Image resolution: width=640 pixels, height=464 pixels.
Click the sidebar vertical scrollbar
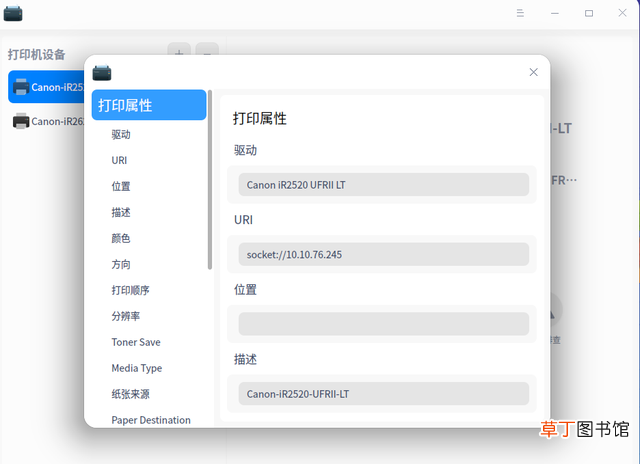tap(210, 180)
